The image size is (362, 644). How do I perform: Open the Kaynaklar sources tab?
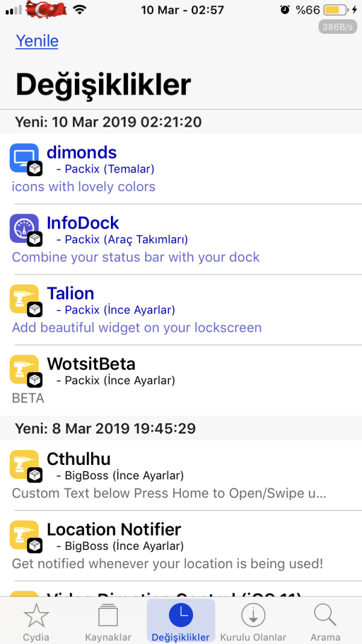coord(108,621)
